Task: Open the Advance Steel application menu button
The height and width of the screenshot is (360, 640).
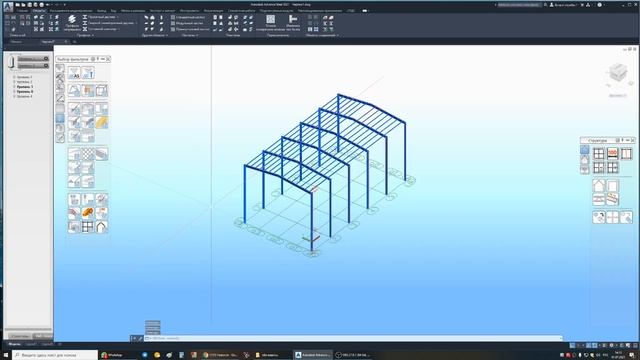Action: pyautogui.click(x=8, y=6)
